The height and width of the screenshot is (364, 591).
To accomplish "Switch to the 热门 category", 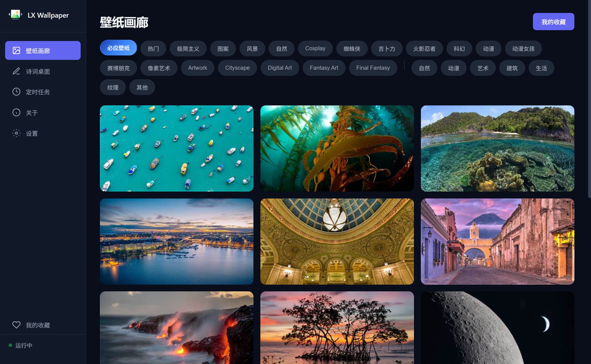I will pyautogui.click(x=153, y=49).
